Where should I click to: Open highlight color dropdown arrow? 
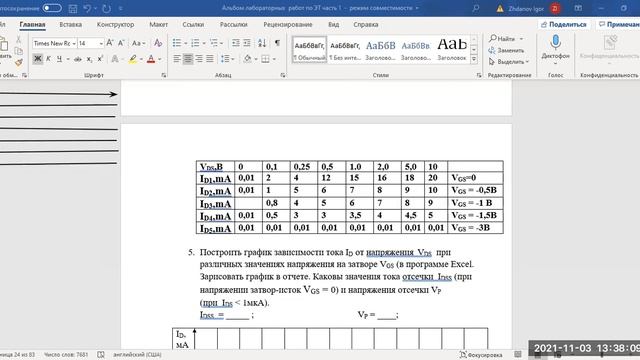coord(141,60)
